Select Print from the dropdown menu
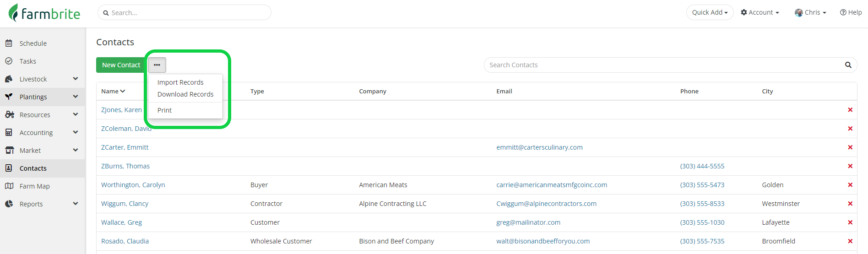 164,110
